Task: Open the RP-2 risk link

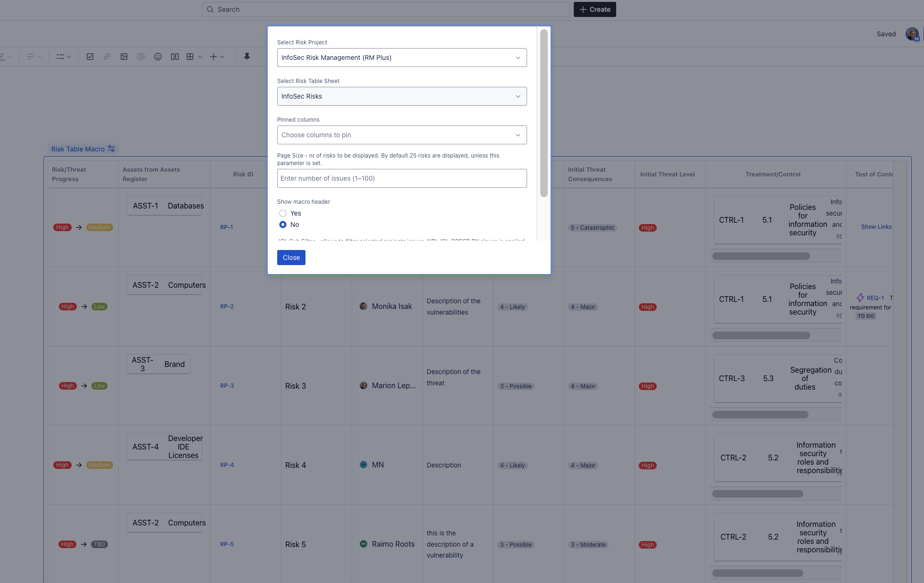Action: pyautogui.click(x=227, y=307)
